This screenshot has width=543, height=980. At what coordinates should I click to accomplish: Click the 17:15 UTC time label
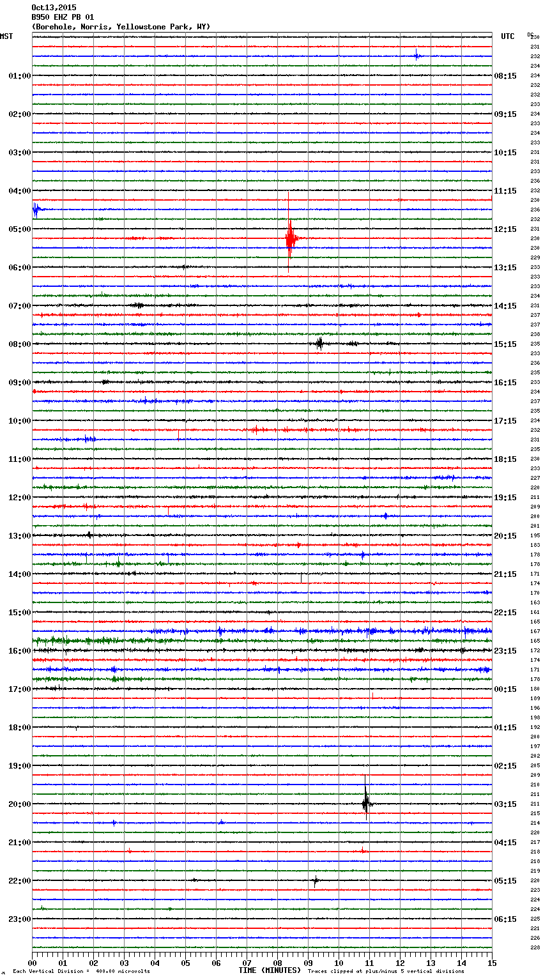pyautogui.click(x=505, y=421)
